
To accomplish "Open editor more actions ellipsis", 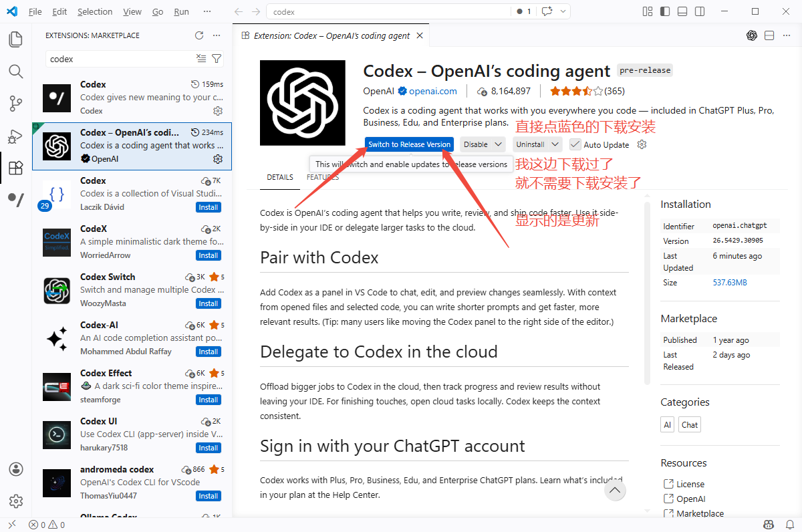I will pyautogui.click(x=787, y=35).
